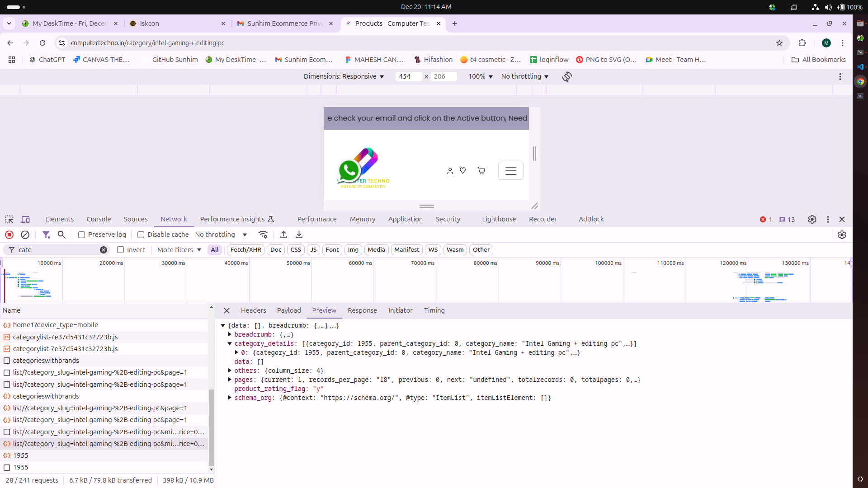Open the Timing tab
Image resolution: width=868 pixels, height=488 pixels.
tap(434, 311)
